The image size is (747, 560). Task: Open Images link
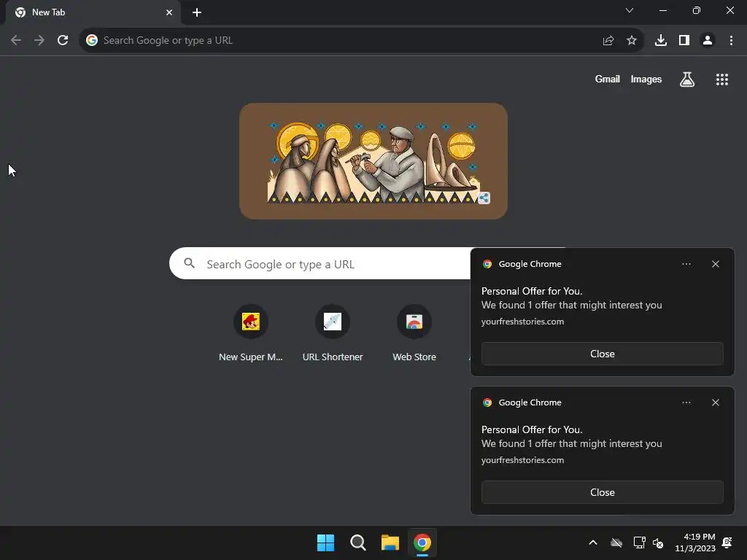click(x=646, y=79)
